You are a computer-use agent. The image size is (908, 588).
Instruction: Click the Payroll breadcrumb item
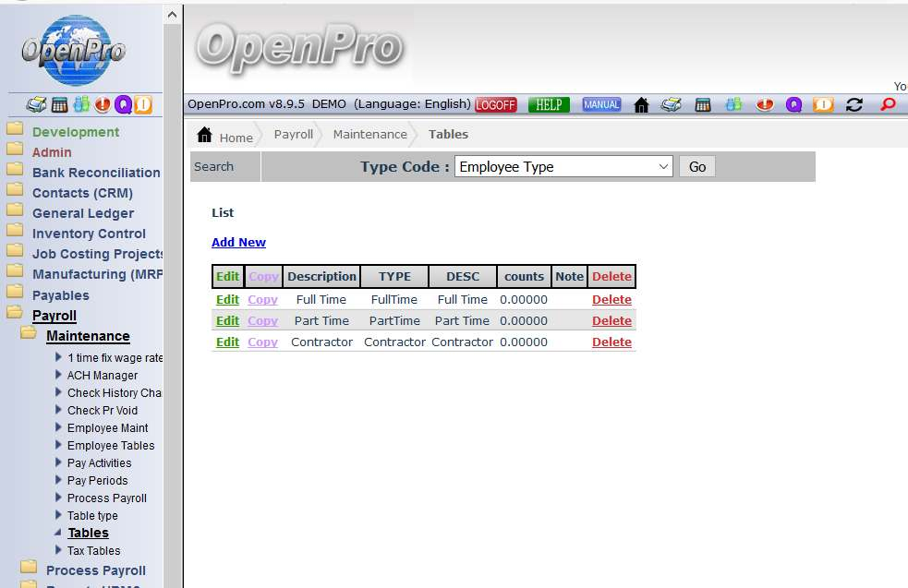click(x=293, y=135)
